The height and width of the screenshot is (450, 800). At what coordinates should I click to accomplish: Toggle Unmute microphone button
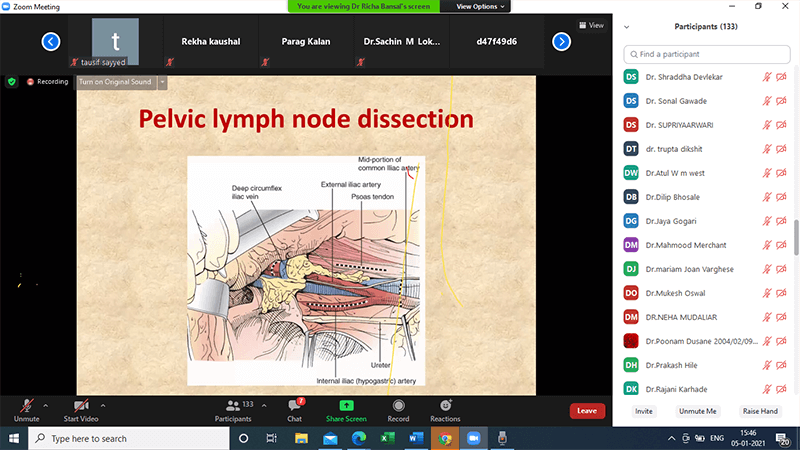pyautogui.click(x=26, y=406)
